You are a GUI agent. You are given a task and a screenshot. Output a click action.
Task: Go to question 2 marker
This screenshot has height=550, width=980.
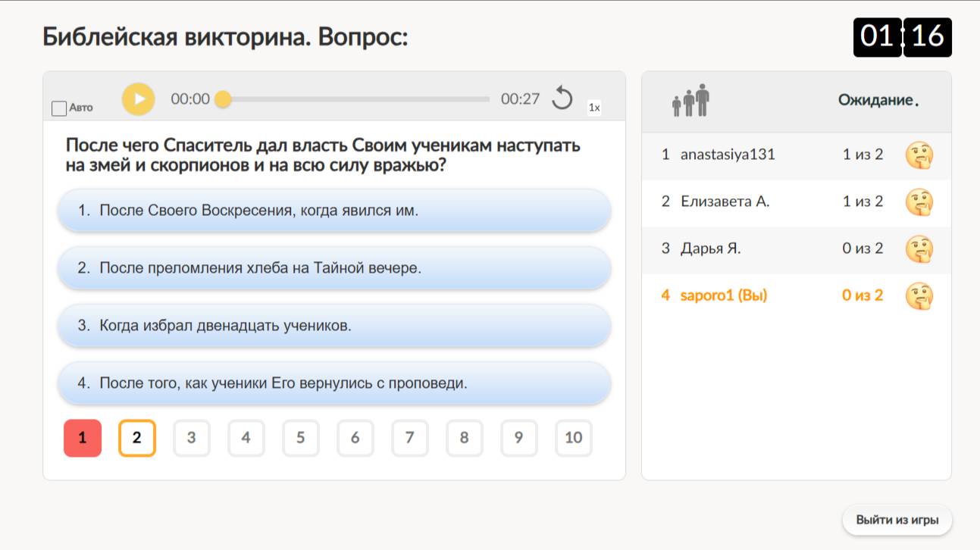coord(137,438)
